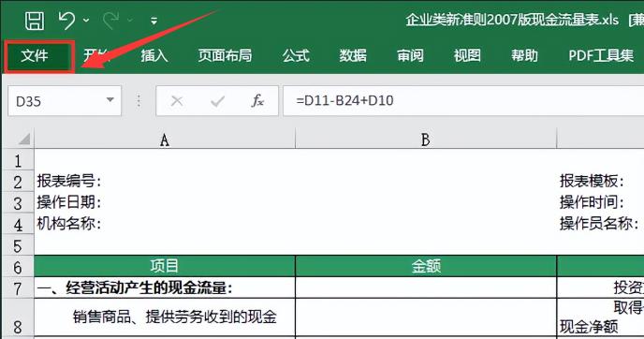The image size is (644, 339).
Task: Click the Cancel (X) formula icon
Action: [x=177, y=101]
